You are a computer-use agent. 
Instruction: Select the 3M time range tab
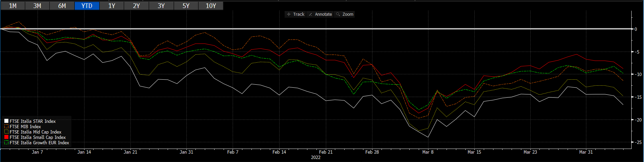point(37,6)
